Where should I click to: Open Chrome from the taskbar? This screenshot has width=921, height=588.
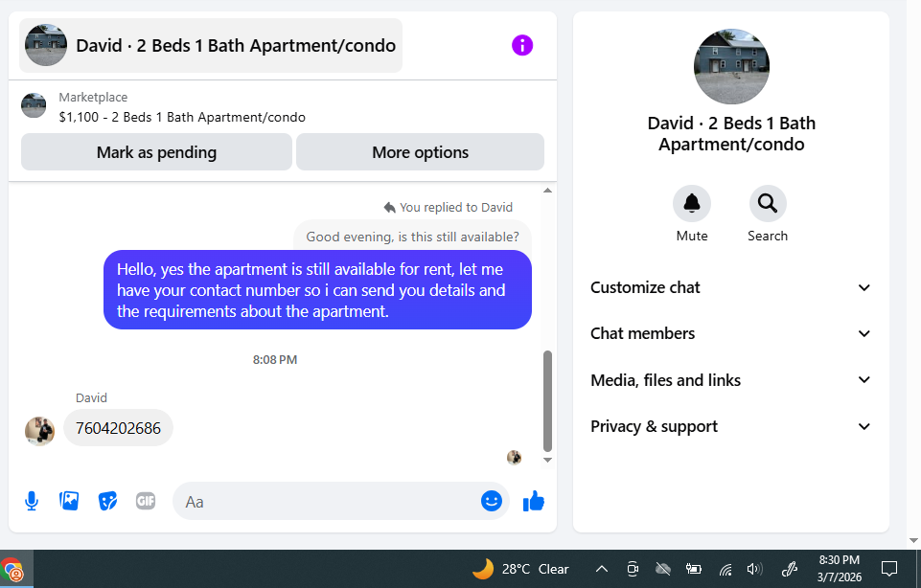pos(12,569)
